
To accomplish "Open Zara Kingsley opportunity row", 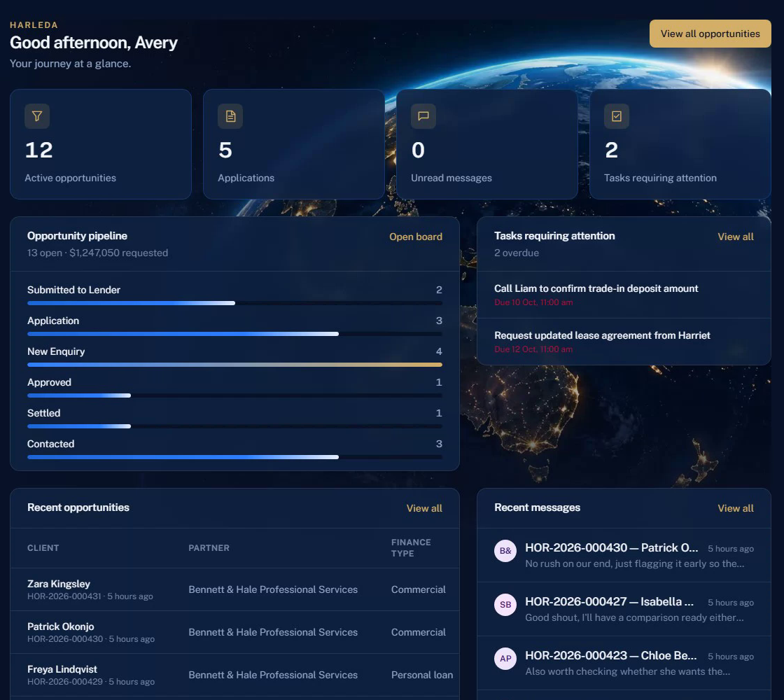I will (234, 589).
